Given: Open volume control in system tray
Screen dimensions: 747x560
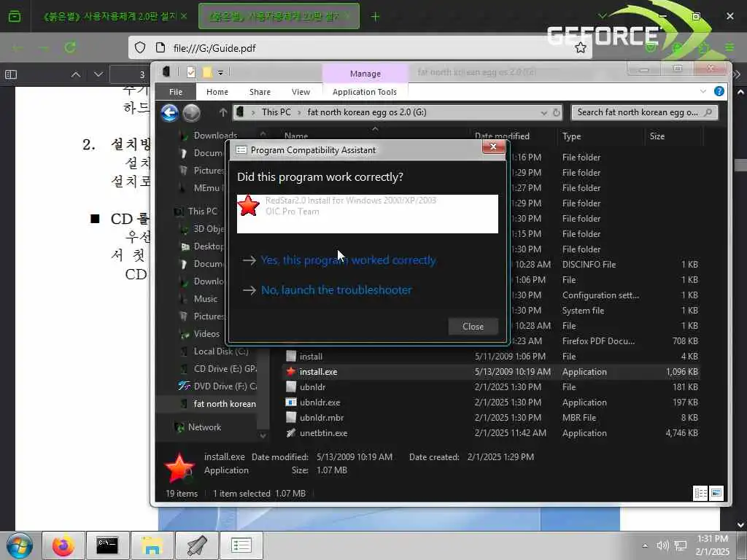Looking at the screenshot, I should [x=662, y=545].
